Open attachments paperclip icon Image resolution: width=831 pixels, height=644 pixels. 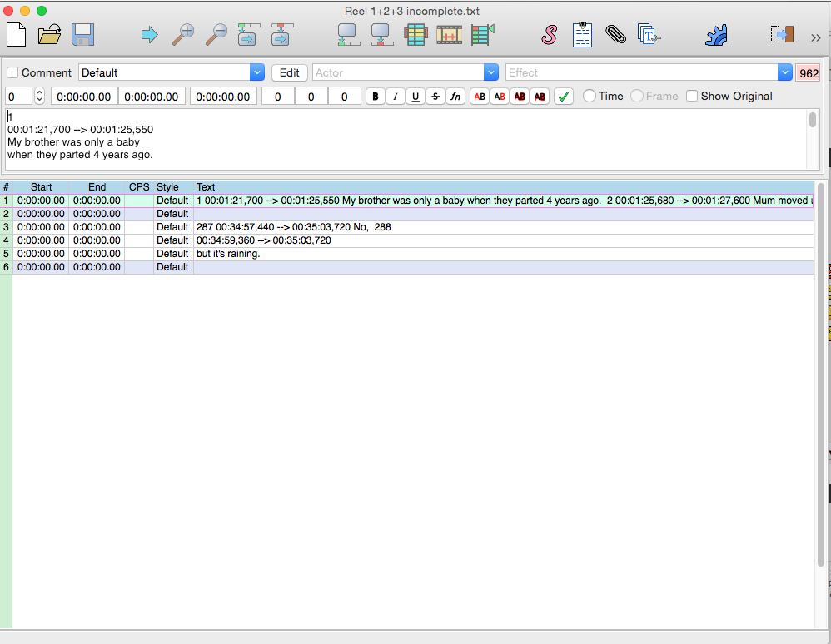click(x=615, y=35)
